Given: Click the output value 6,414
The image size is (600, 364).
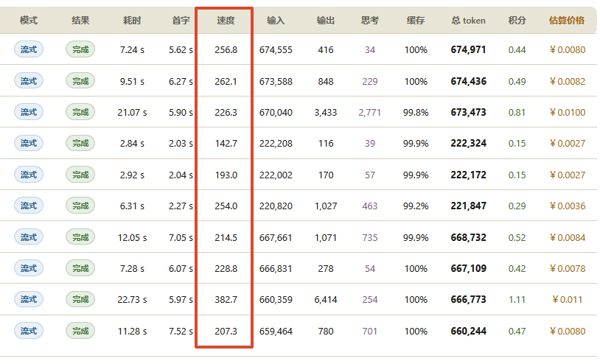Looking at the screenshot, I should pos(326,299).
